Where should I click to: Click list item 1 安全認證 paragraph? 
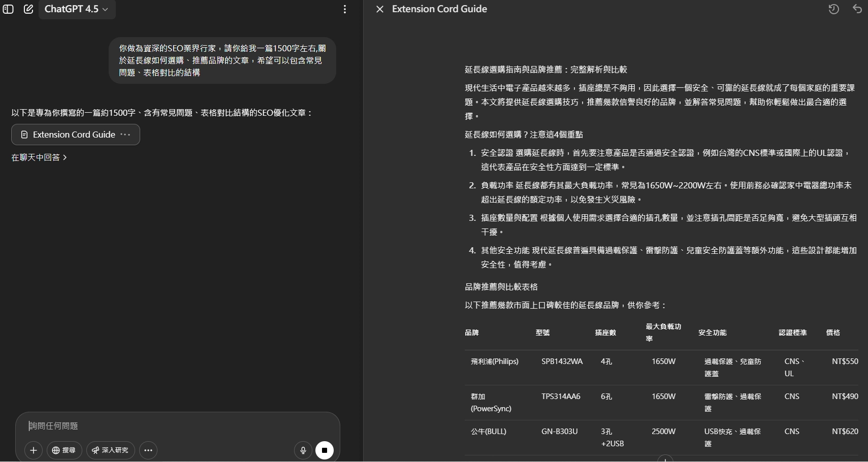(x=665, y=160)
